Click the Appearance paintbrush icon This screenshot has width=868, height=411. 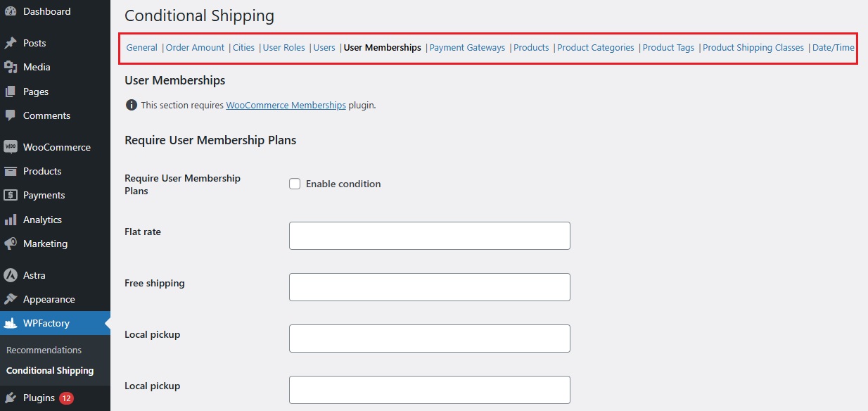point(11,299)
